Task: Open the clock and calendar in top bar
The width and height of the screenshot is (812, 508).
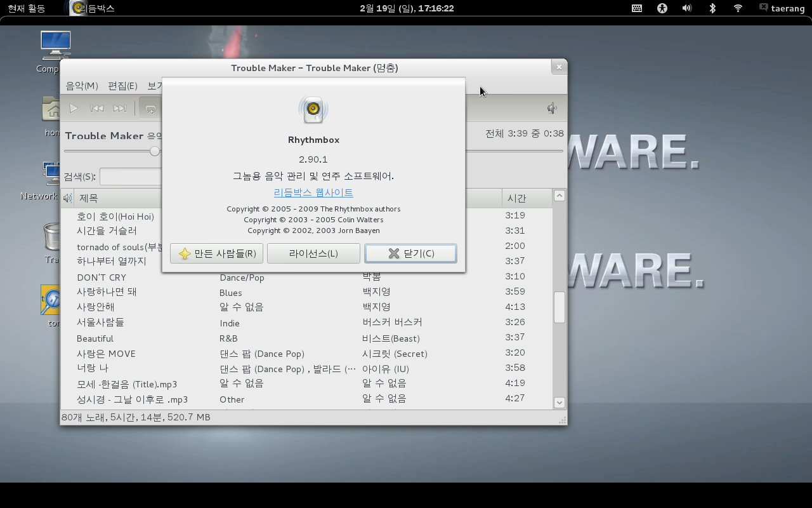Action: (407, 8)
